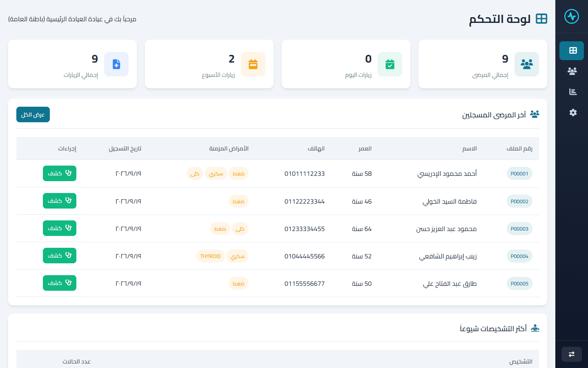Image resolution: width=588 pixels, height=368 pixels.
Task: Click file number badge P00001
Action: click(x=519, y=174)
